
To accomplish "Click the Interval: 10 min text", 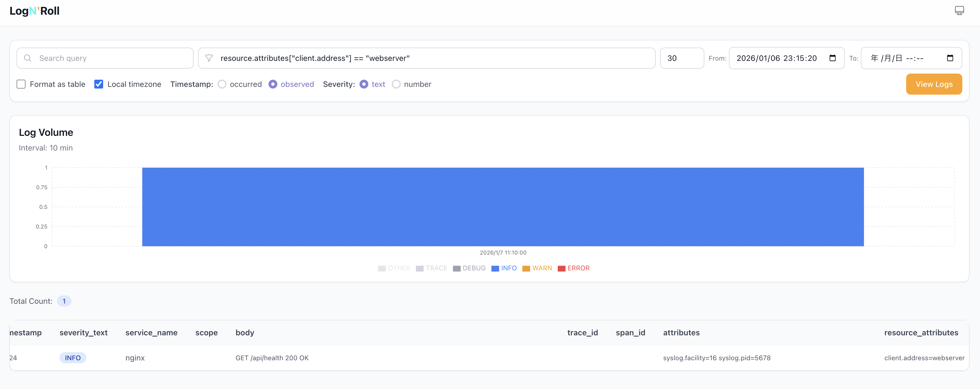I will [46, 148].
